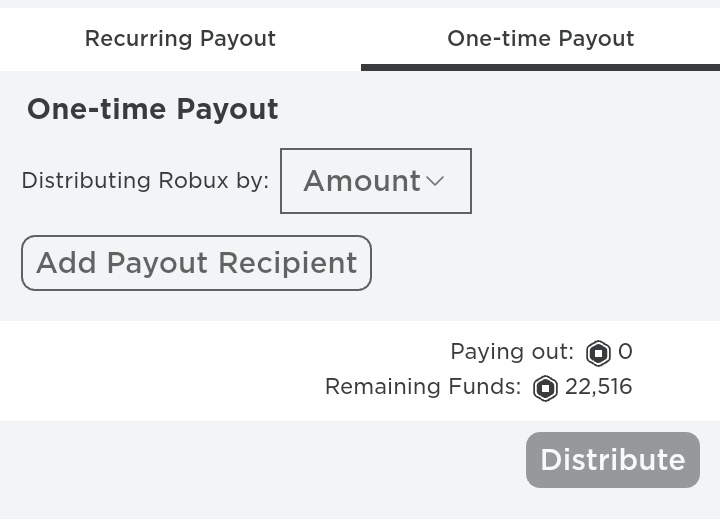This screenshot has width=720, height=519.
Task: Click the Paying out label text
Action: (x=512, y=352)
